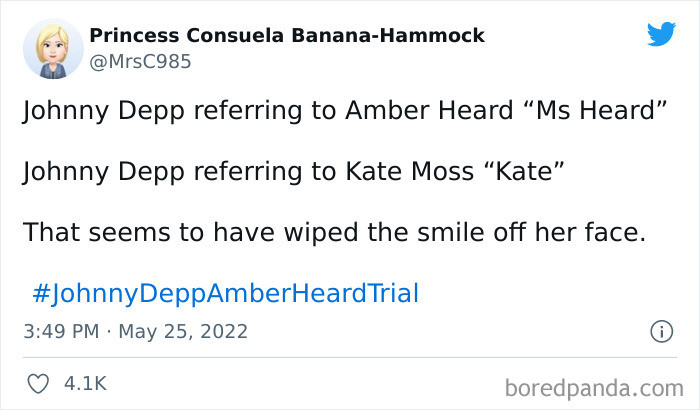The image size is (700, 410).
Task: Open Princess Consuela Banana-Hammock's profile name
Action: click(x=287, y=35)
